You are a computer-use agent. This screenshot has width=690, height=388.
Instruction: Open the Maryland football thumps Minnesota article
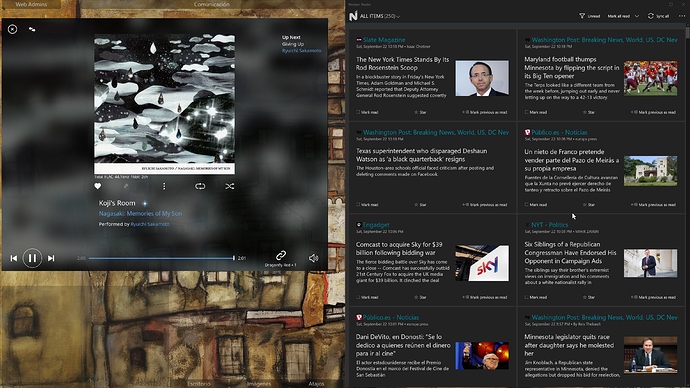(x=571, y=67)
